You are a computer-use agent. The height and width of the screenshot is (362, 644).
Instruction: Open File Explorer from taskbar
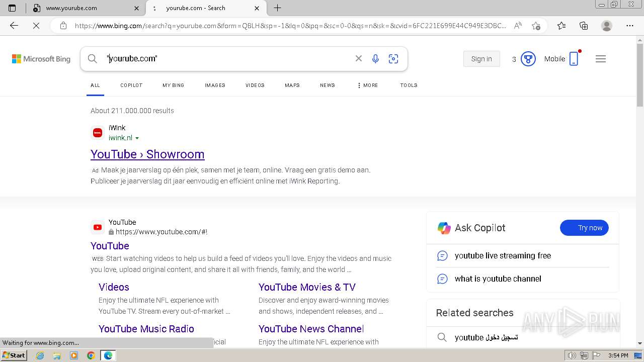(x=57, y=355)
